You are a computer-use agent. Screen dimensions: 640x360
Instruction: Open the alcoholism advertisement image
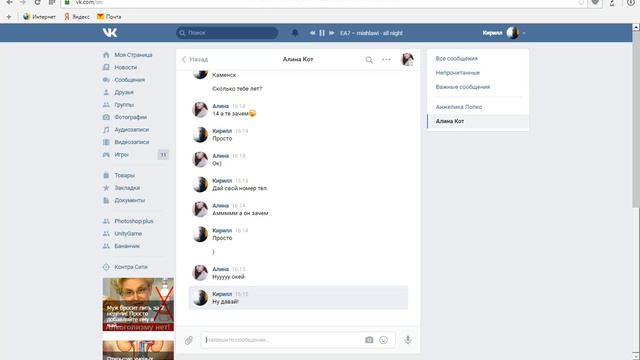coord(138,304)
